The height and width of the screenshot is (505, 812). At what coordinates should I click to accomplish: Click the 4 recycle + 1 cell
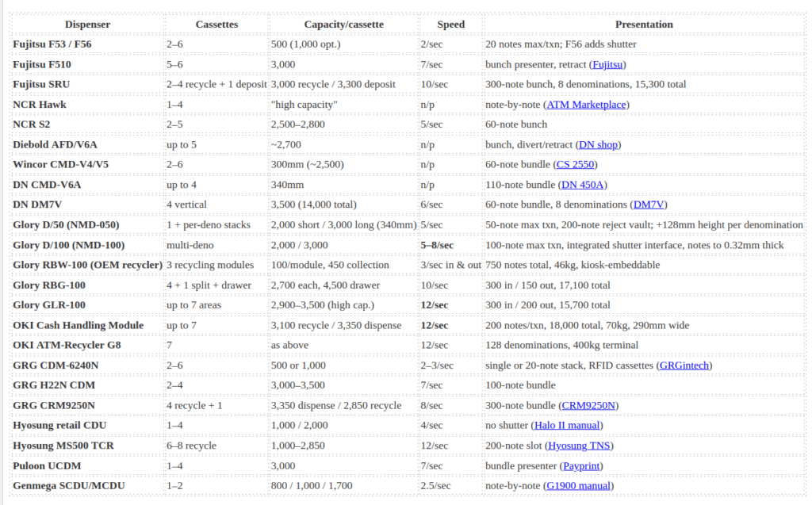tap(216, 406)
